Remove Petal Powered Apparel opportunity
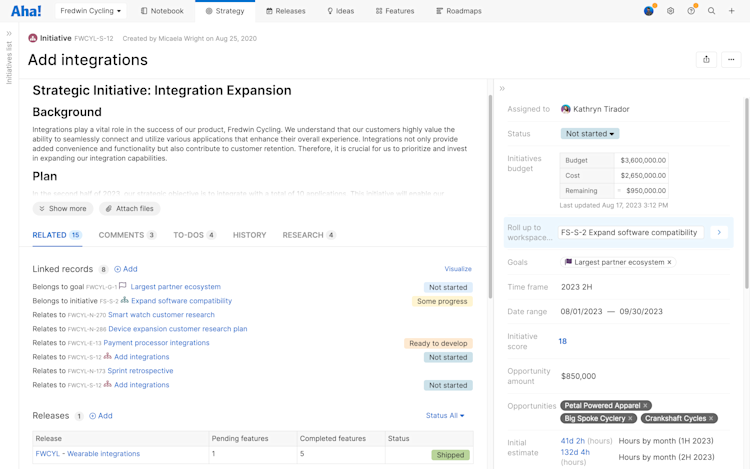Viewport: 750px width, 469px height. (x=645, y=405)
